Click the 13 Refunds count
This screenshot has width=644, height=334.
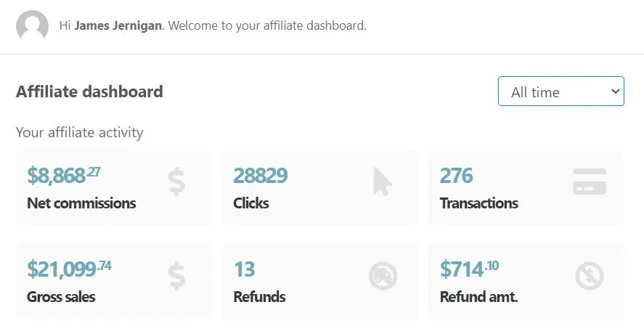pyautogui.click(x=245, y=269)
